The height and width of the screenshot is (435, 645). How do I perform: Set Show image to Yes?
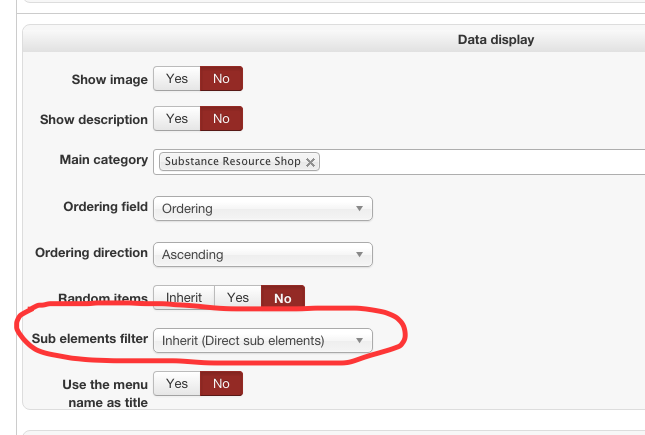point(176,79)
